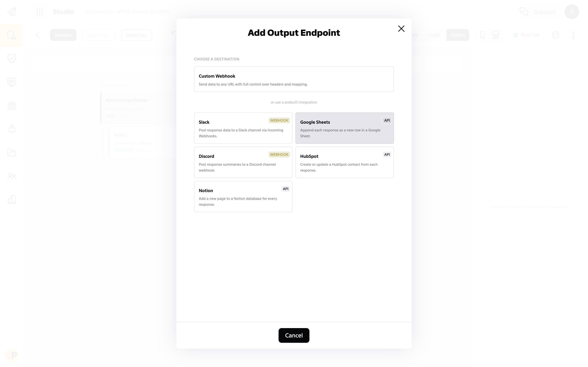Close the Add Output Endpoint dialog

(401, 29)
